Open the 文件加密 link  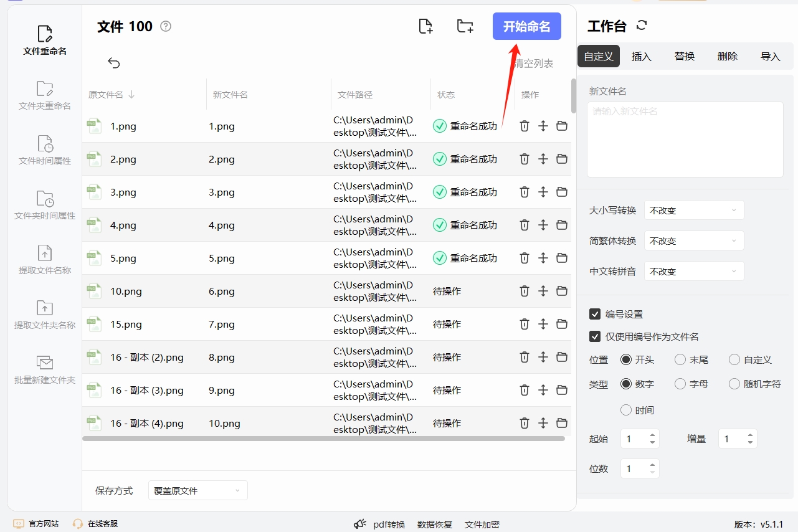(x=482, y=524)
